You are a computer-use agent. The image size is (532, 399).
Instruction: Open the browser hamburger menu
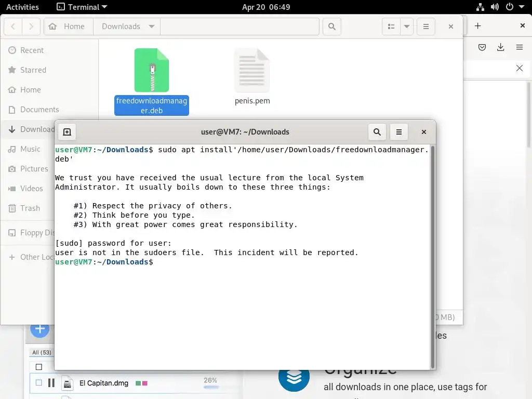point(520,47)
